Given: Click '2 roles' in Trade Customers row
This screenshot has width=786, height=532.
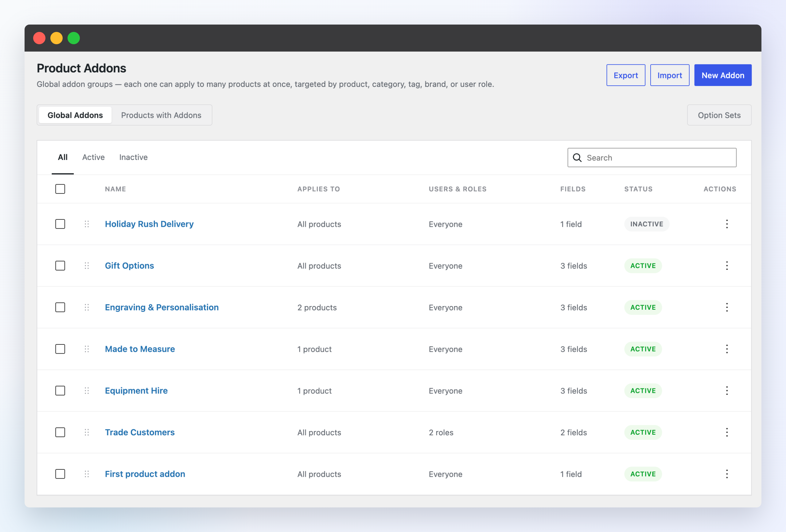Looking at the screenshot, I should 441,432.
